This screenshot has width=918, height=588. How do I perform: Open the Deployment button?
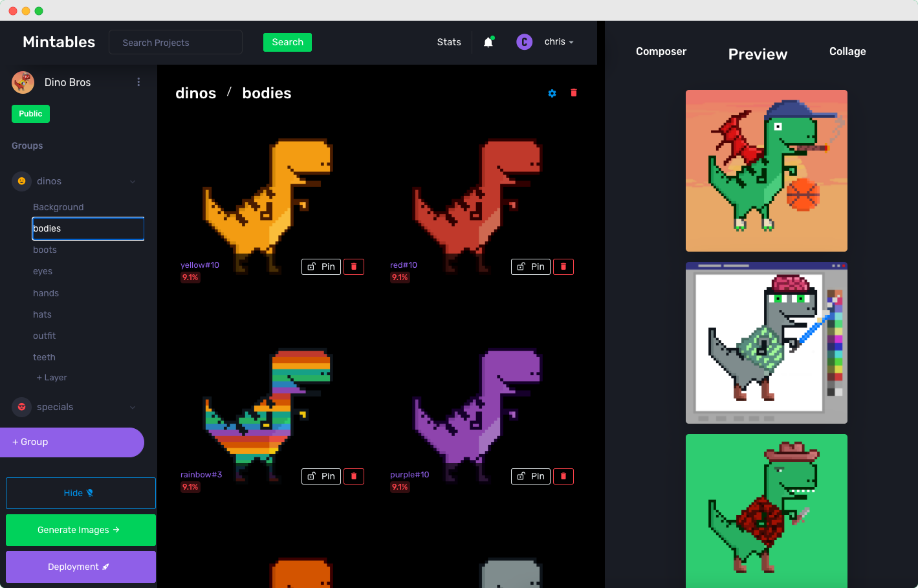(x=81, y=567)
